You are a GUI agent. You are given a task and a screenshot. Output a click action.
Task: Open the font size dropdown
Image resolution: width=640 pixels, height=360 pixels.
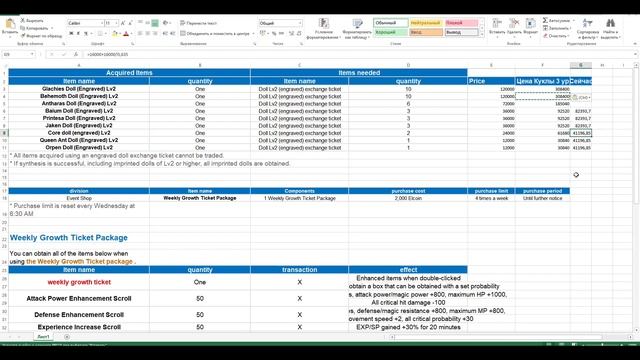(x=116, y=23)
